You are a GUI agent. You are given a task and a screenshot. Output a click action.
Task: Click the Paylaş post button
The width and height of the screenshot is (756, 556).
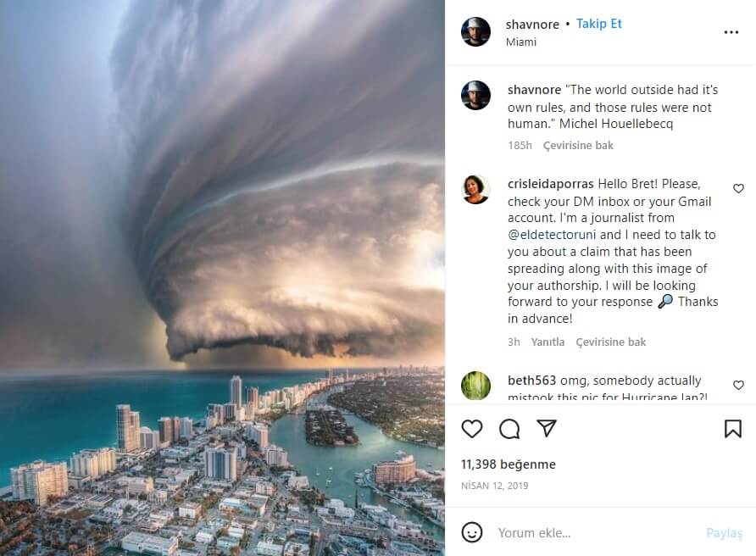click(x=724, y=533)
